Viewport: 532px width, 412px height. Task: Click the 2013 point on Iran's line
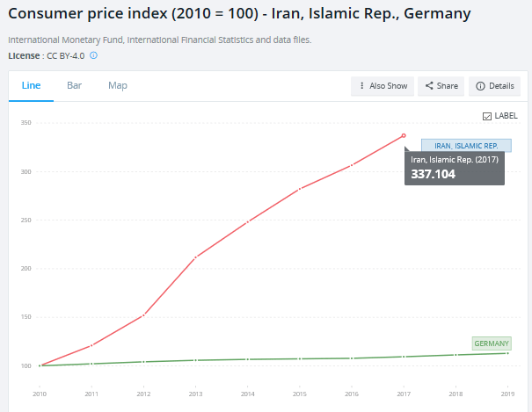pos(195,257)
